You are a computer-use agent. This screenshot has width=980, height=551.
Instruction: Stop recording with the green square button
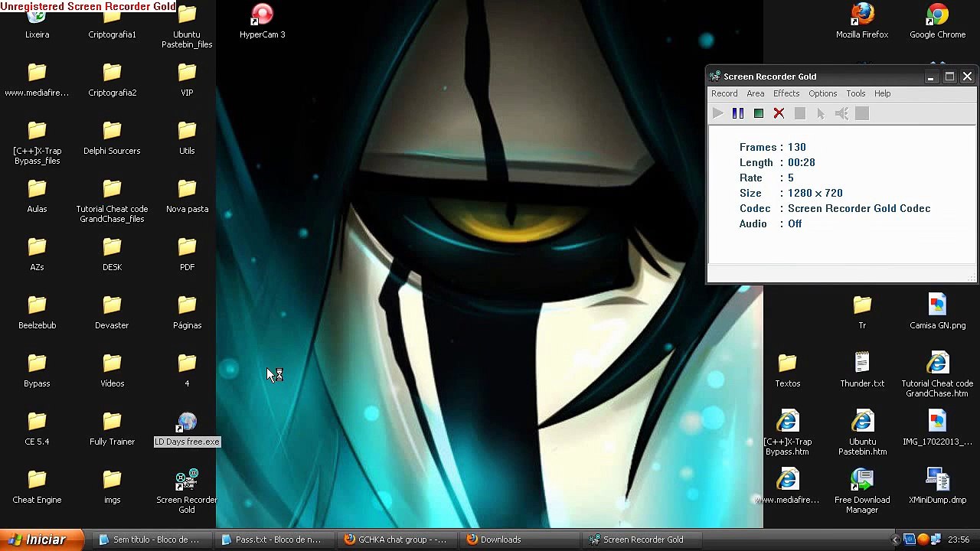(759, 113)
